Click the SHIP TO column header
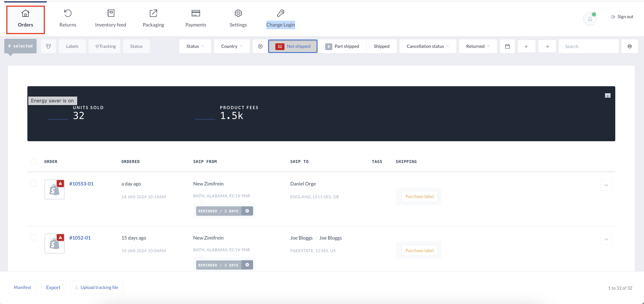Screen dimensions: 644x304 click(x=299, y=162)
